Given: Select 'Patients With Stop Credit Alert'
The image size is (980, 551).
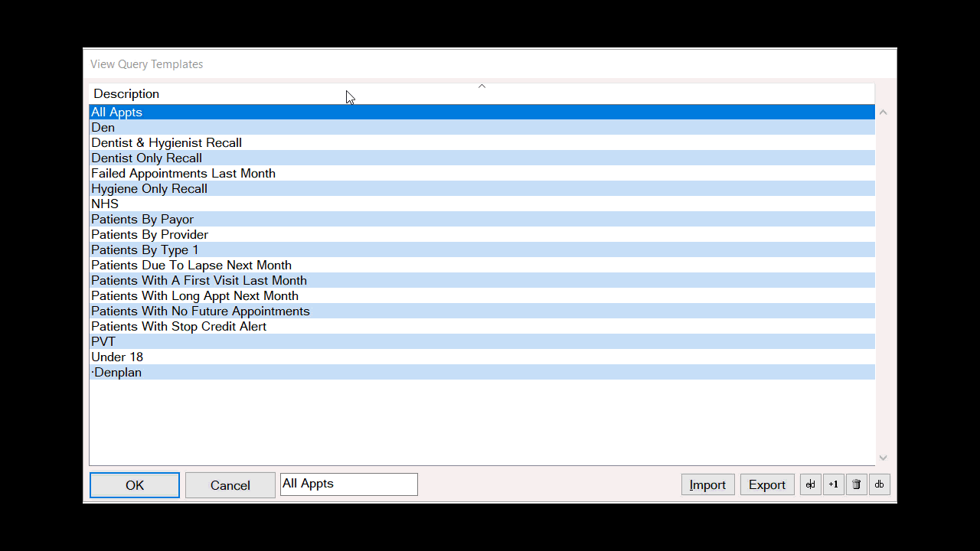Looking at the screenshot, I should tap(482, 327).
